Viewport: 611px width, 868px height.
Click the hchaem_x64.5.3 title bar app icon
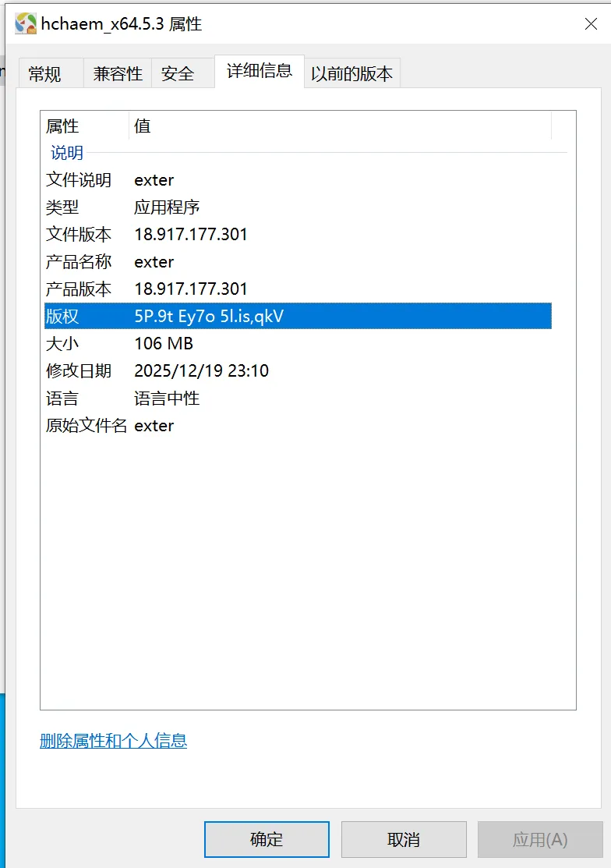26,24
